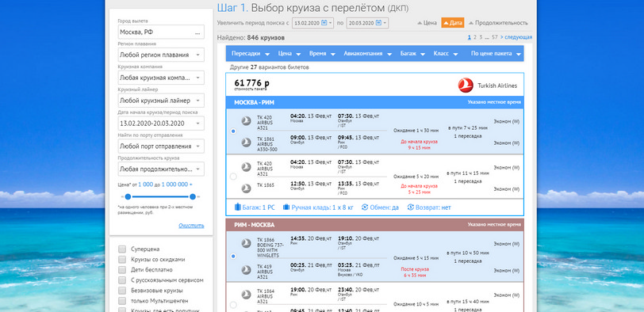Screen dimensions: 644x312
Task: Click the ellipsis icon in the Москва, РФ field
Action: (197, 32)
